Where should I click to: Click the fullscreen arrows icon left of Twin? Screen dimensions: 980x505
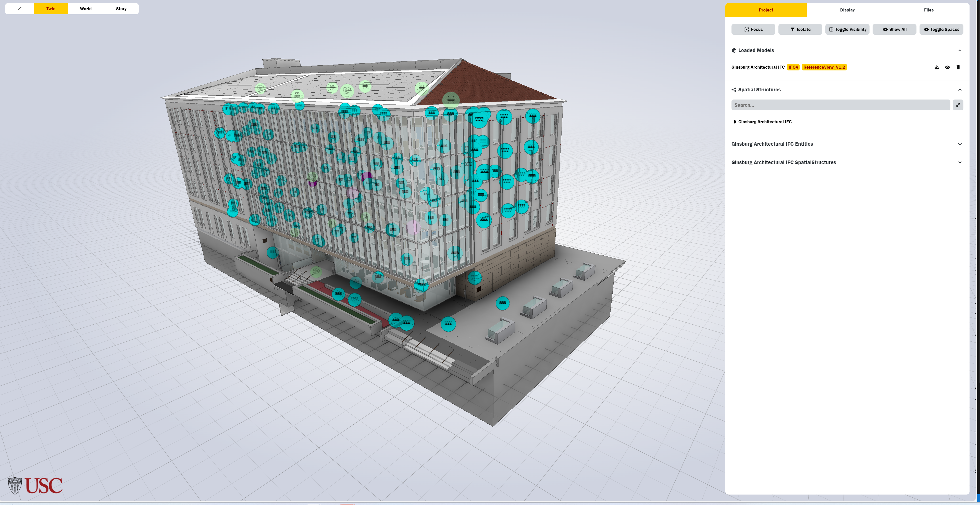pos(20,8)
